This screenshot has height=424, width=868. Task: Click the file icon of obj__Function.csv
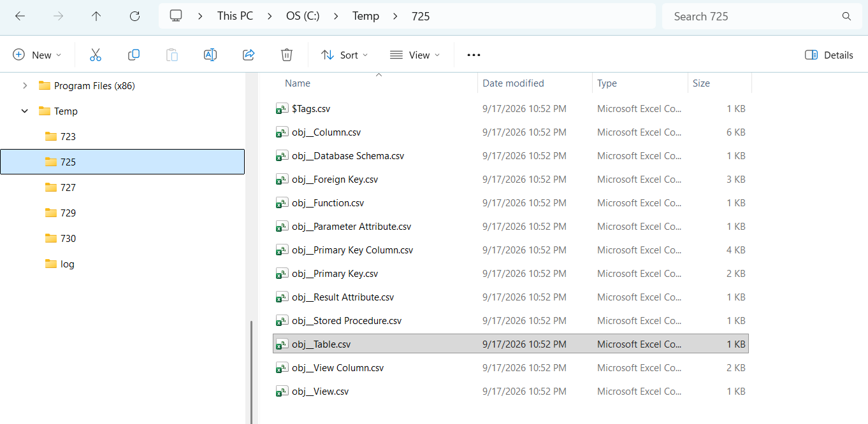click(281, 203)
